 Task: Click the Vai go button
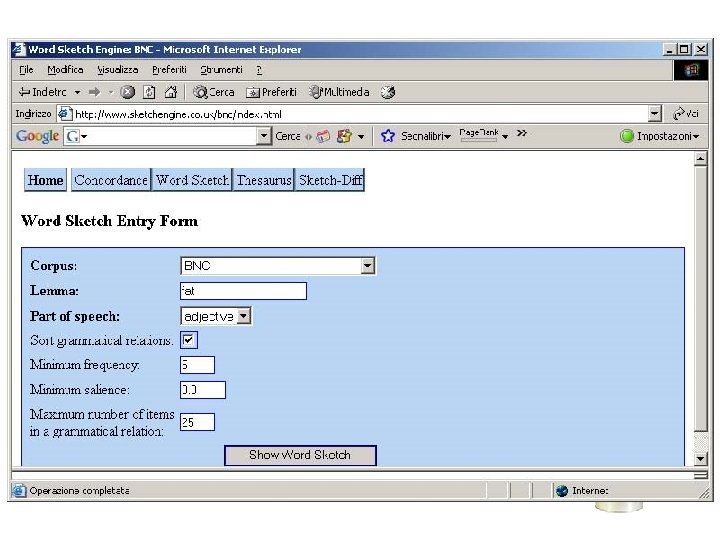click(686, 113)
